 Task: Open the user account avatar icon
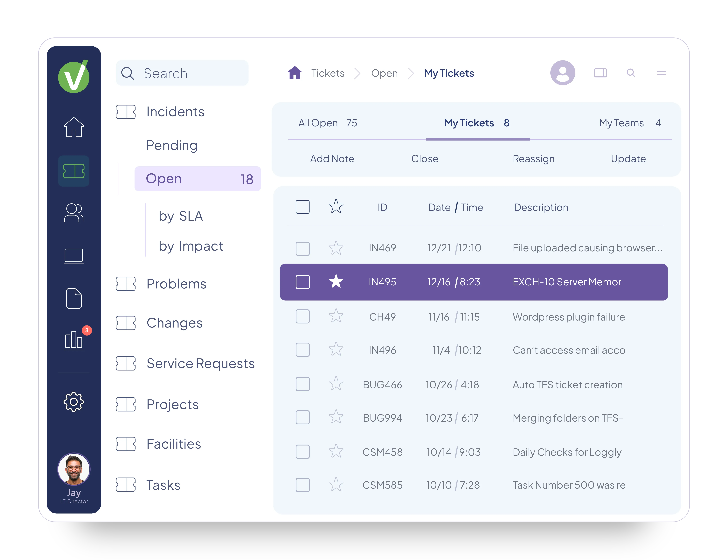[x=563, y=73]
